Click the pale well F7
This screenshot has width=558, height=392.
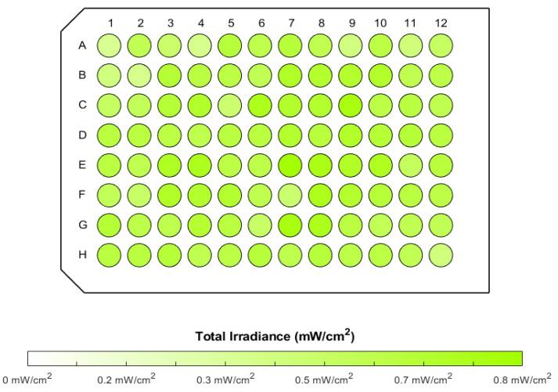[x=290, y=195]
